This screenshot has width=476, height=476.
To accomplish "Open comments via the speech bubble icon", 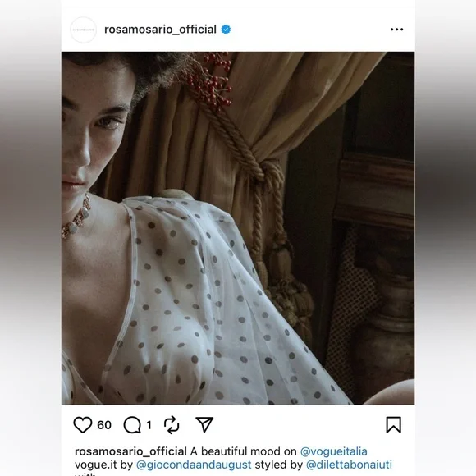I will 132,424.
